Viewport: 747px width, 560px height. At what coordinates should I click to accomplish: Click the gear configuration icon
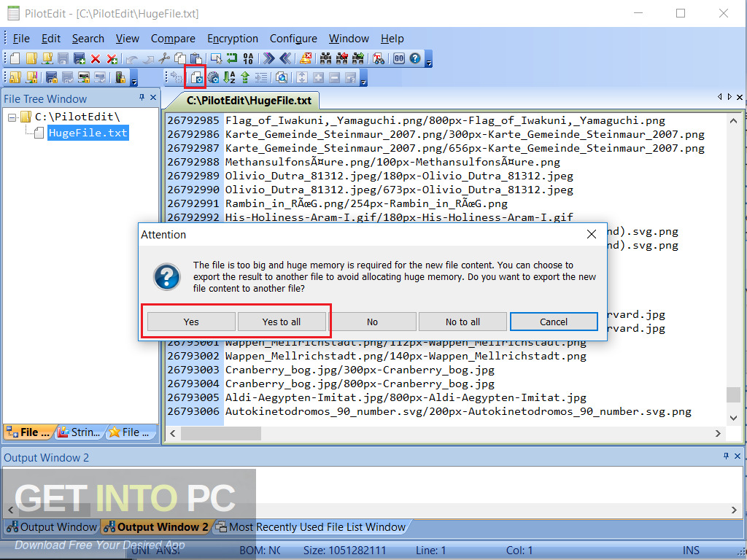(x=214, y=77)
